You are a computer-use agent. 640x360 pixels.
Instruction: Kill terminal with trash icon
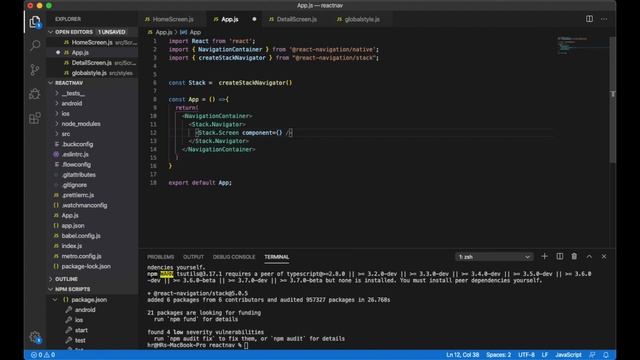[x=574, y=256]
